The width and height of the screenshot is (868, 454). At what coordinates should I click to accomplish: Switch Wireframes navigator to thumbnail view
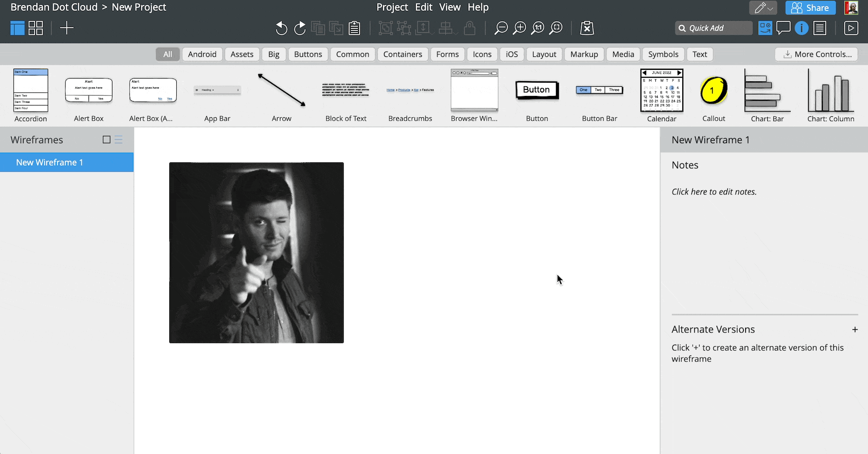(106, 139)
